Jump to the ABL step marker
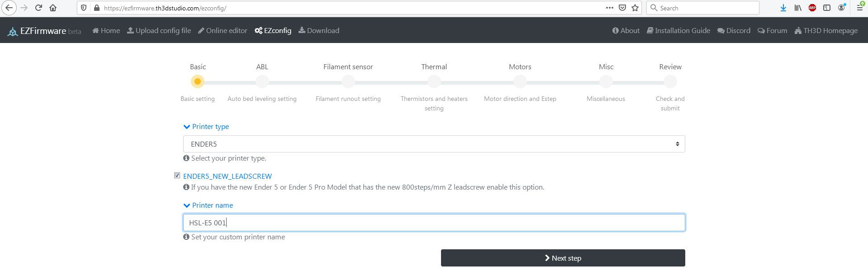Image resolution: width=868 pixels, height=276 pixels. 262,81
